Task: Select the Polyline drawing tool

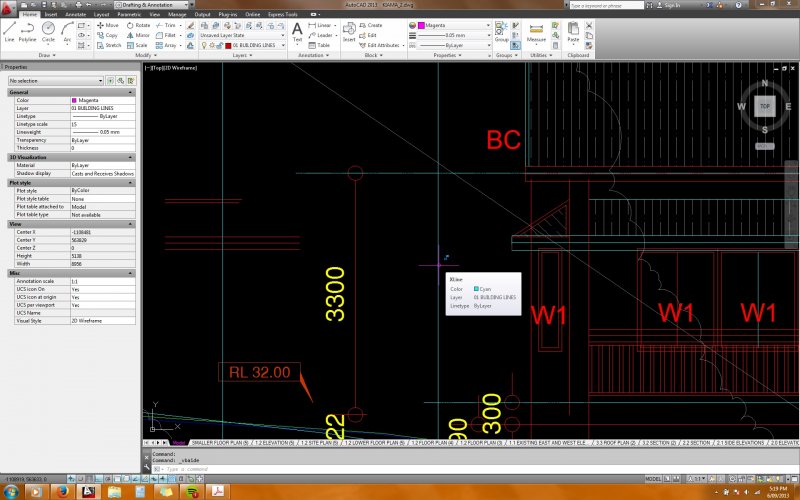Action: (29, 30)
